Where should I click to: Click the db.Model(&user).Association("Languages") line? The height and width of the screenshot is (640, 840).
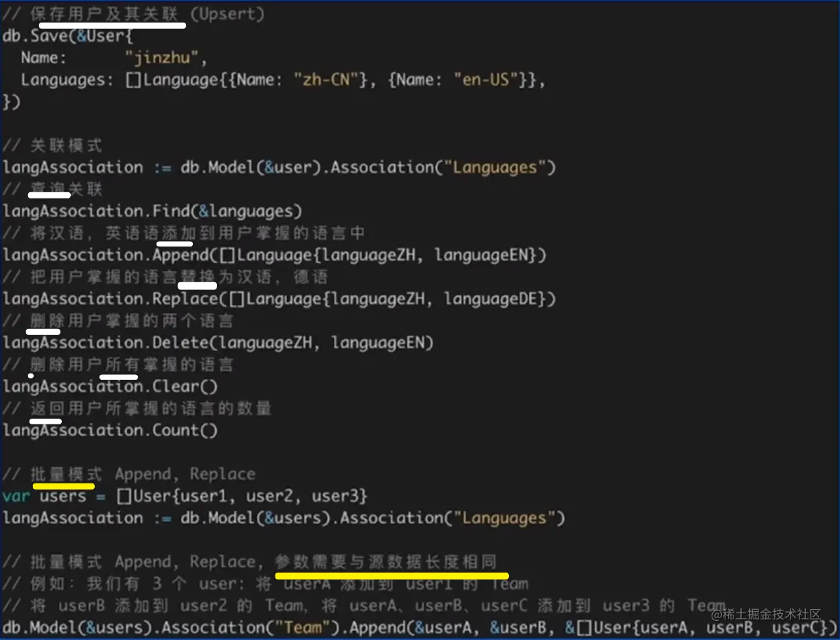pyautogui.click(x=280, y=168)
